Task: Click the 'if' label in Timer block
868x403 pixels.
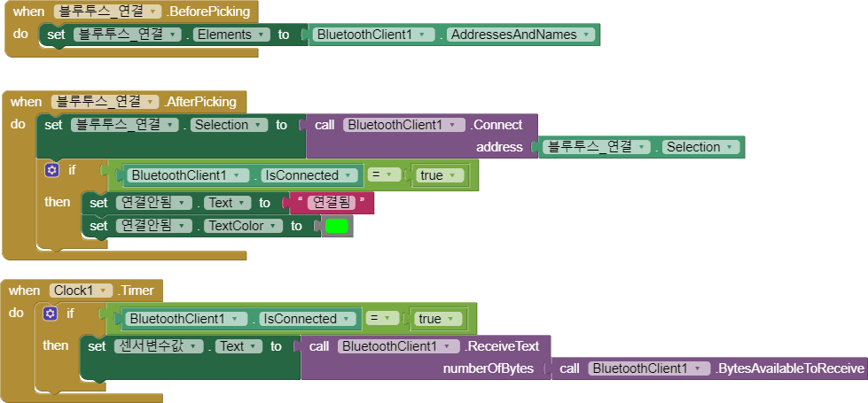Action: coord(70,314)
